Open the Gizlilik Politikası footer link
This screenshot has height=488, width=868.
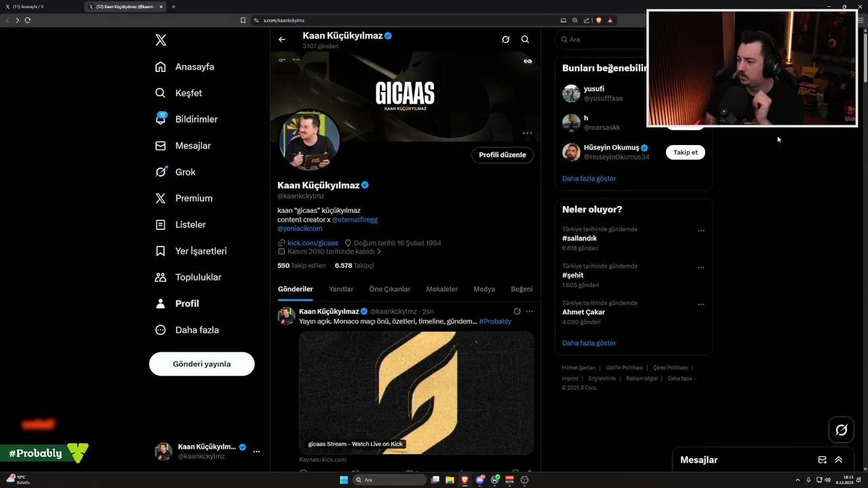click(x=624, y=367)
